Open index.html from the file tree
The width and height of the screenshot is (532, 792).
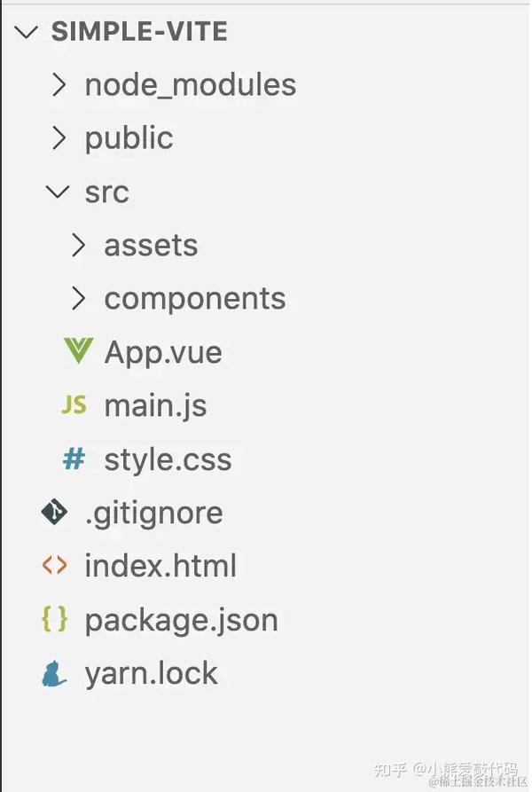(x=160, y=566)
